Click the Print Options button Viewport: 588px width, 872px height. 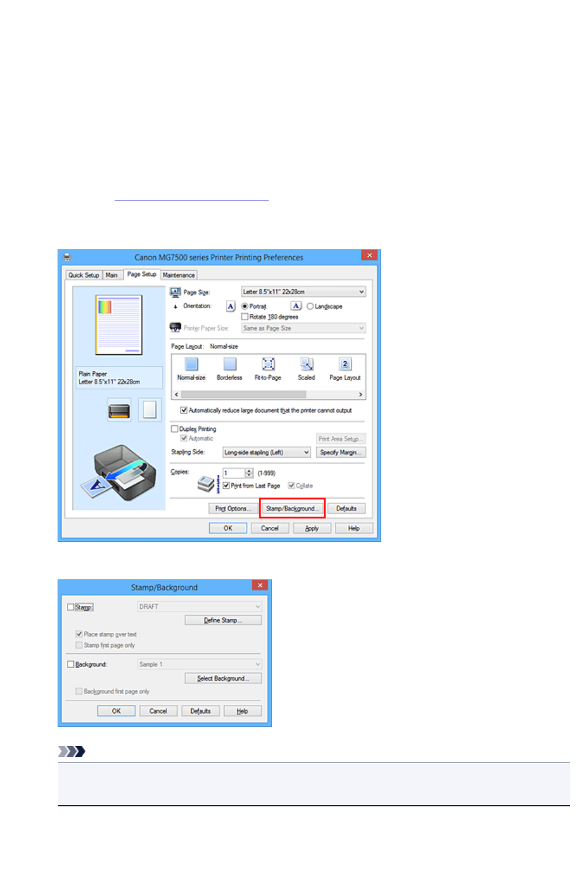233,509
